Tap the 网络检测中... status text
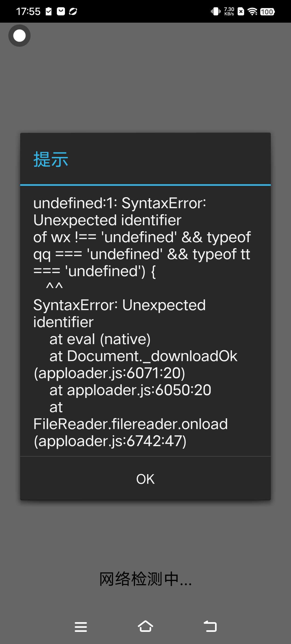This screenshot has width=291, height=644. 145,579
